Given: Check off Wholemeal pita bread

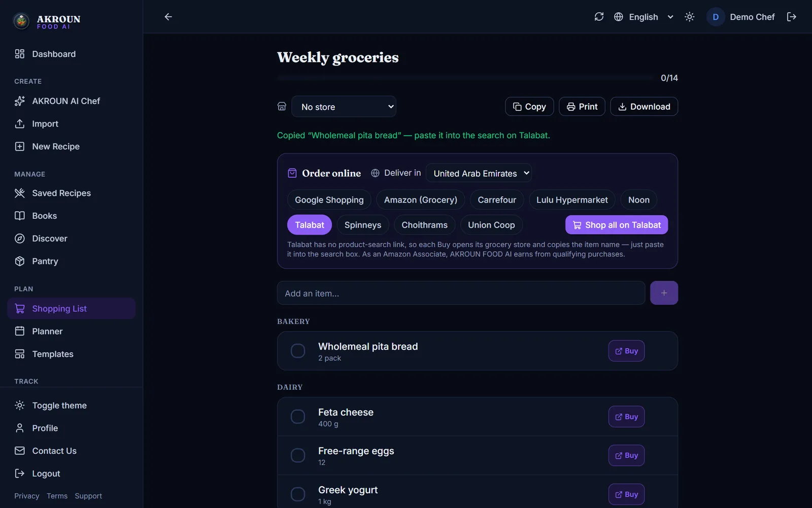Looking at the screenshot, I should click(298, 351).
